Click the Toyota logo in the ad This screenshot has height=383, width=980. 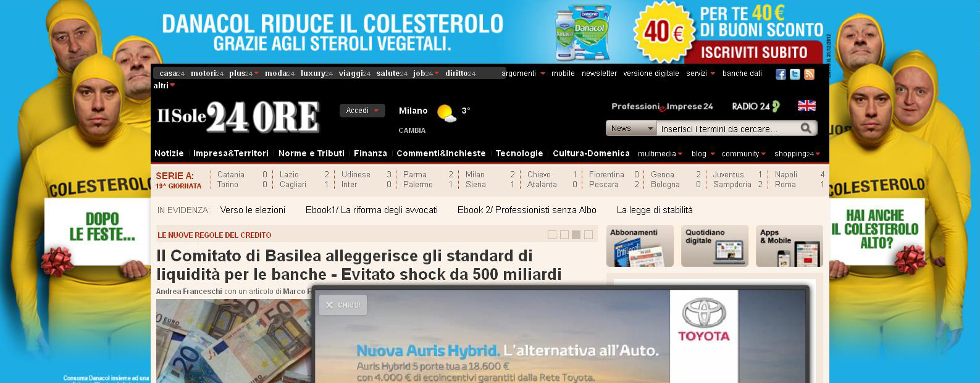704,320
